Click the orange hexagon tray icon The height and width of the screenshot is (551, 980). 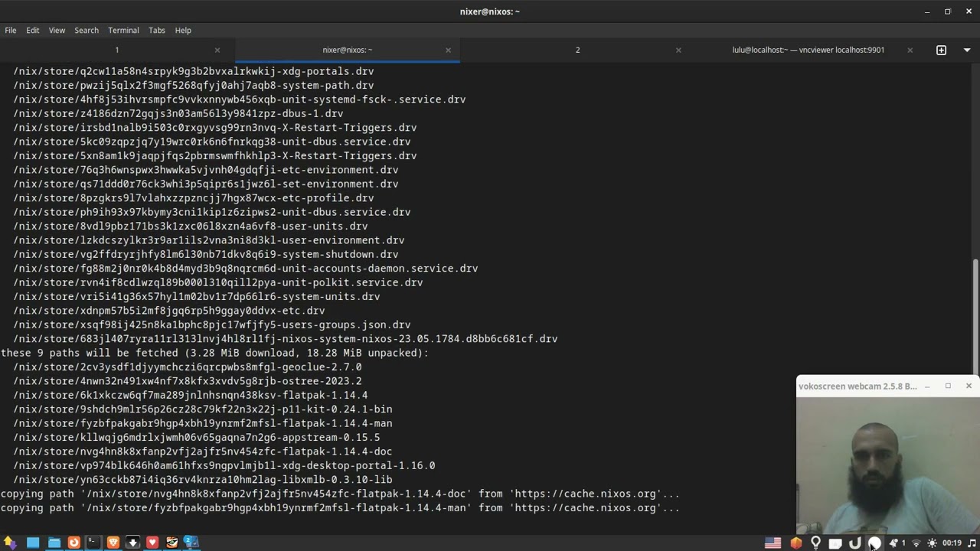pyautogui.click(x=796, y=543)
